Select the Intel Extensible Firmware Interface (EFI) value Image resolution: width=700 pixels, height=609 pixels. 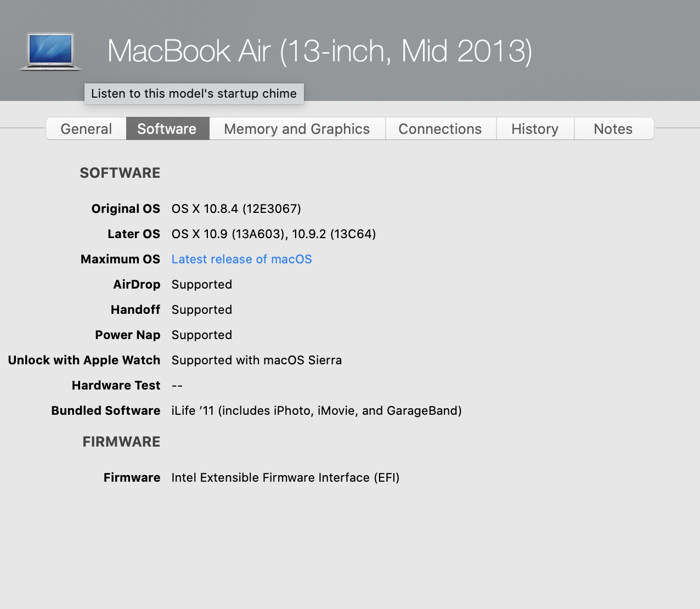pyautogui.click(x=285, y=477)
